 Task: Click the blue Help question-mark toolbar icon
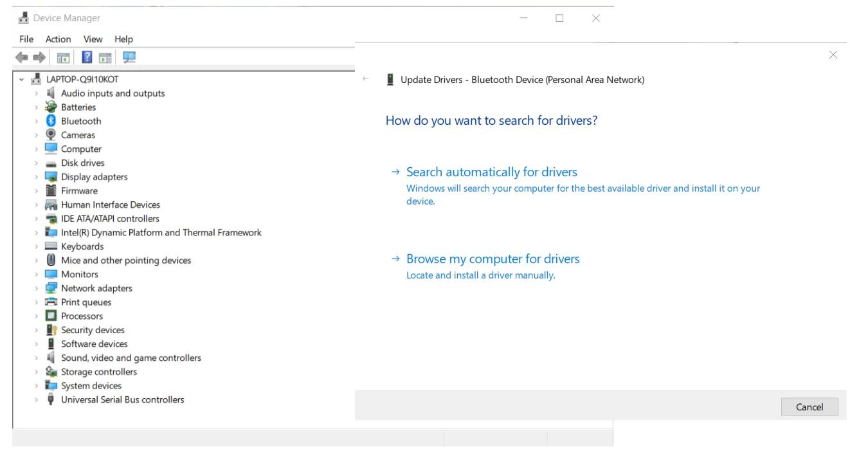pyautogui.click(x=87, y=57)
